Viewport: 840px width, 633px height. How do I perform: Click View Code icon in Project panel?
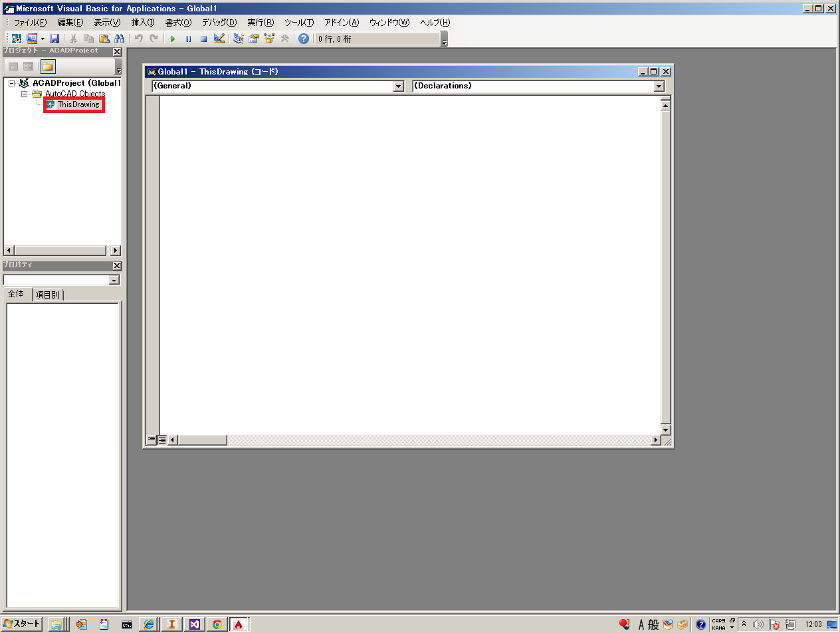[13, 66]
